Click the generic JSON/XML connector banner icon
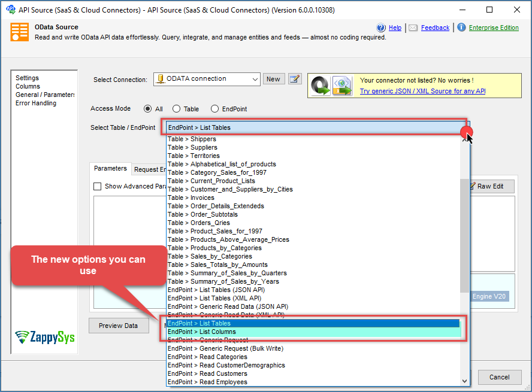The height and width of the screenshot is (392, 532). click(x=332, y=86)
